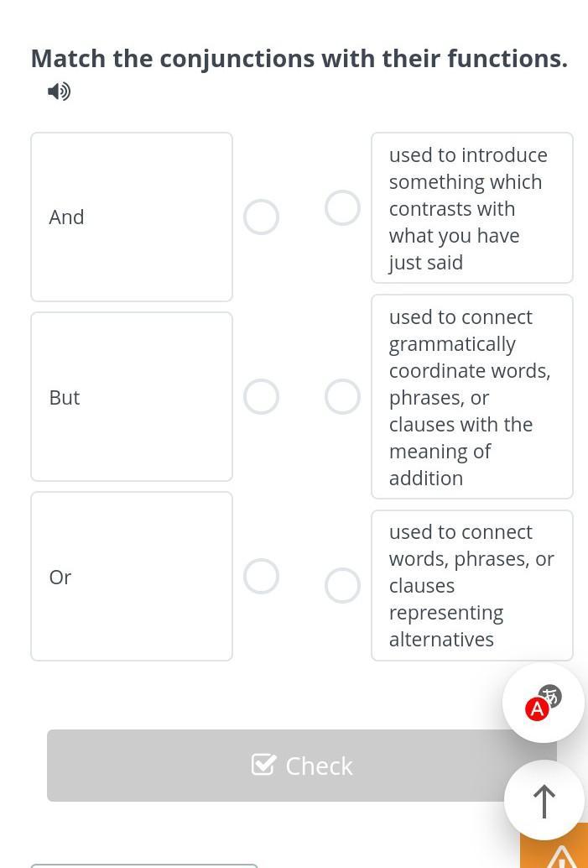
Task: Select the radio circle next to And
Action: [261, 217]
